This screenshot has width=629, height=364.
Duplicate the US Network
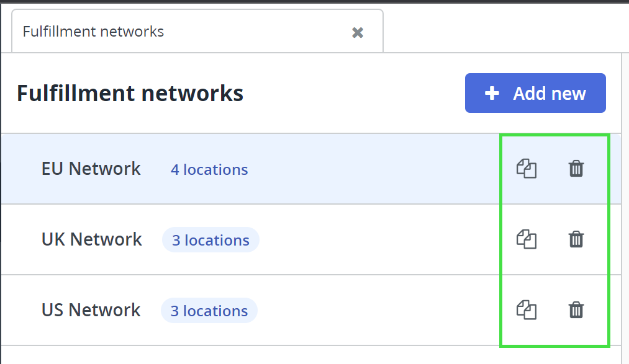point(526,310)
